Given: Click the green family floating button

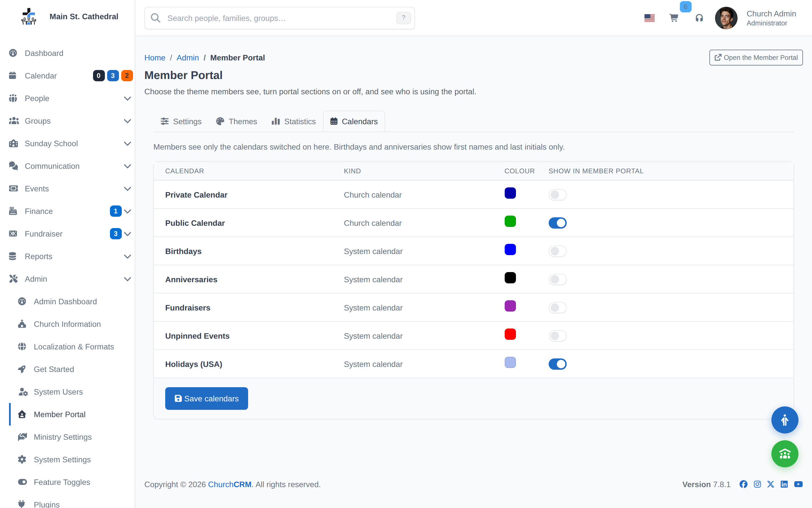Looking at the screenshot, I should pos(784,454).
